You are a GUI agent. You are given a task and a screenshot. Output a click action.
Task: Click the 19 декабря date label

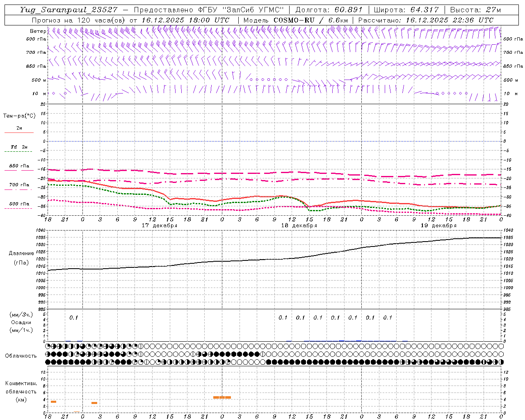438,226
